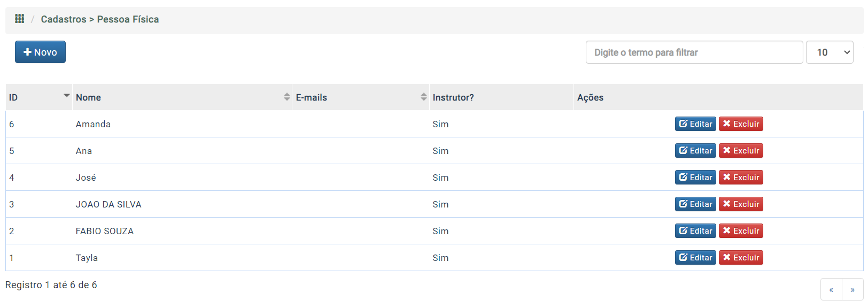Viewport: 868px width, 308px height.
Task: Delete the Amanda record
Action: coord(741,124)
